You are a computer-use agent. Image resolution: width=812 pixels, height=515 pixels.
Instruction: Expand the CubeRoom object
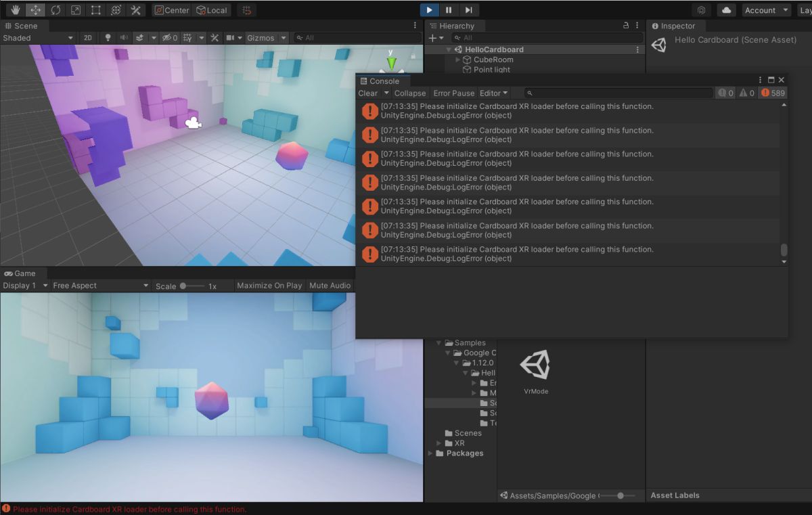(458, 60)
